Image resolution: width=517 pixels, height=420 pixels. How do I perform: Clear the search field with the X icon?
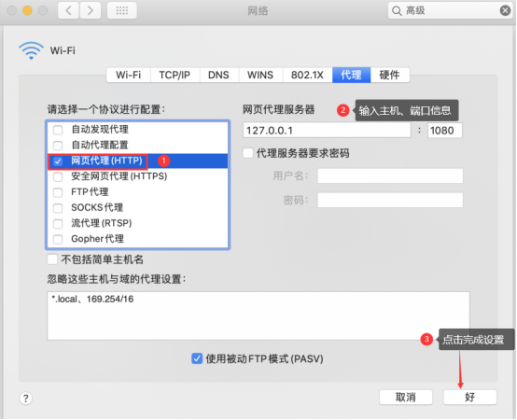tap(505, 10)
